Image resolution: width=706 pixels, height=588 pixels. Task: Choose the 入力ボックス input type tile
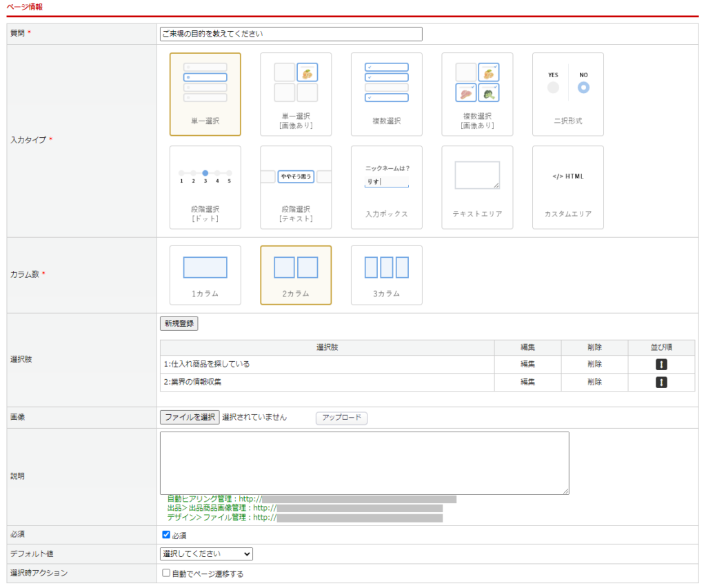[x=386, y=187]
